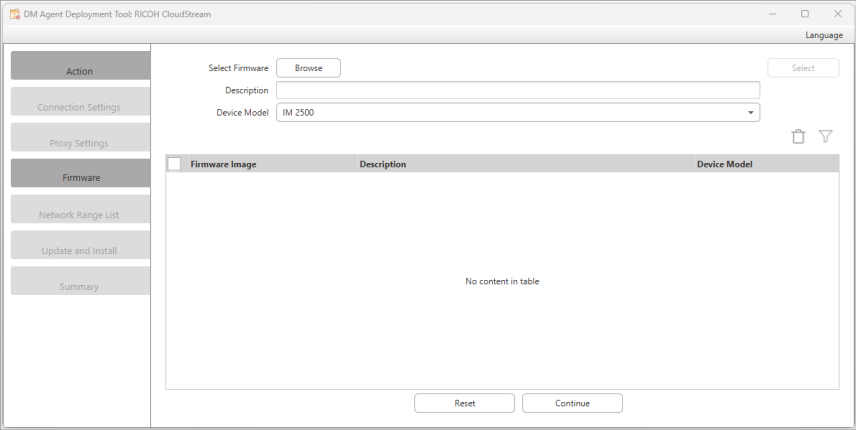
Task: Go to Proxy Settings step
Action: [x=80, y=139]
